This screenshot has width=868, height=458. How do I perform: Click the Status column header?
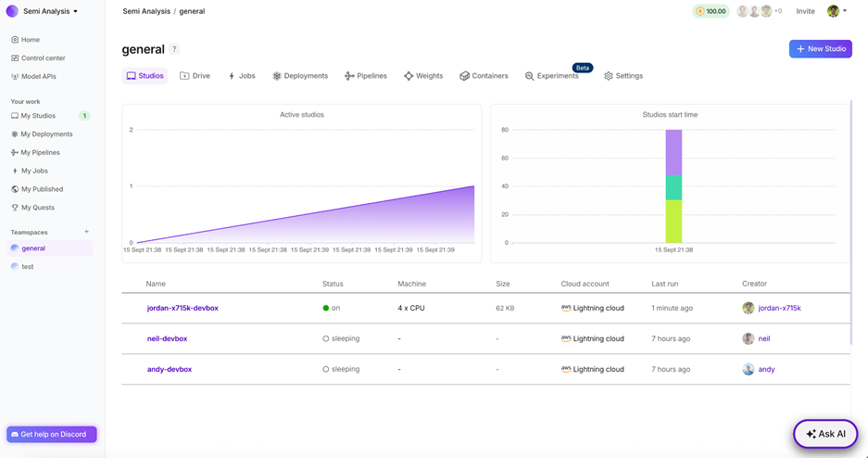click(x=333, y=284)
